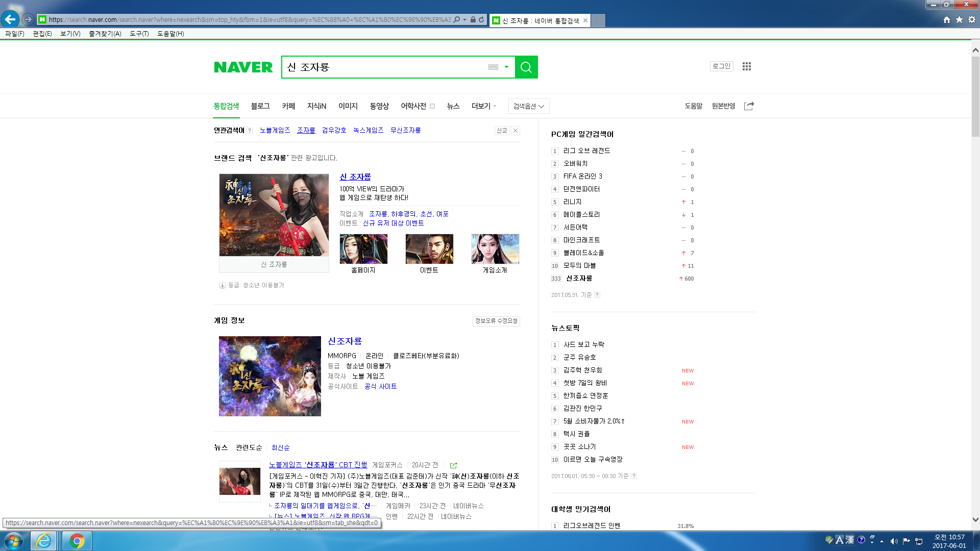Click the share icon next to 원본반영
980x551 pixels.
pyautogui.click(x=749, y=106)
